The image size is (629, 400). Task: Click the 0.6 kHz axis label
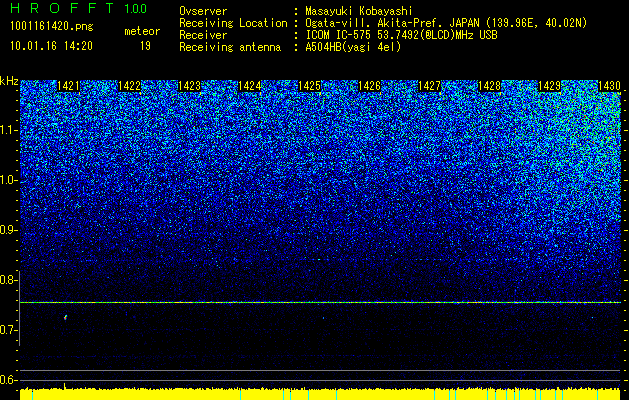[x=8, y=380]
